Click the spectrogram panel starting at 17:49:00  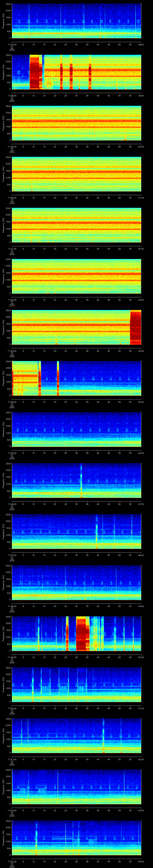pos(77,634)
